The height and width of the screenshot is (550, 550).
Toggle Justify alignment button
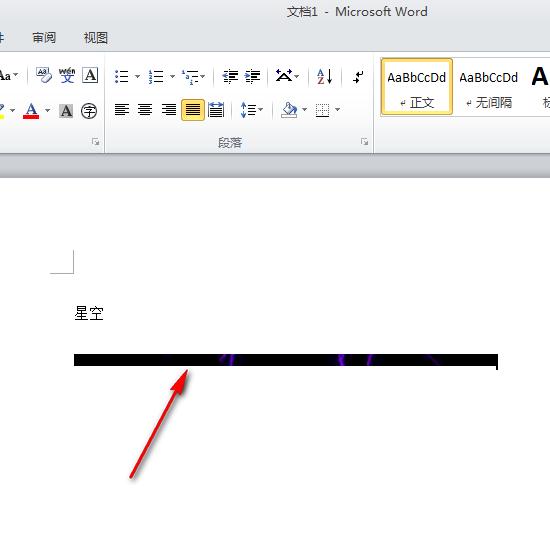pyautogui.click(x=193, y=110)
